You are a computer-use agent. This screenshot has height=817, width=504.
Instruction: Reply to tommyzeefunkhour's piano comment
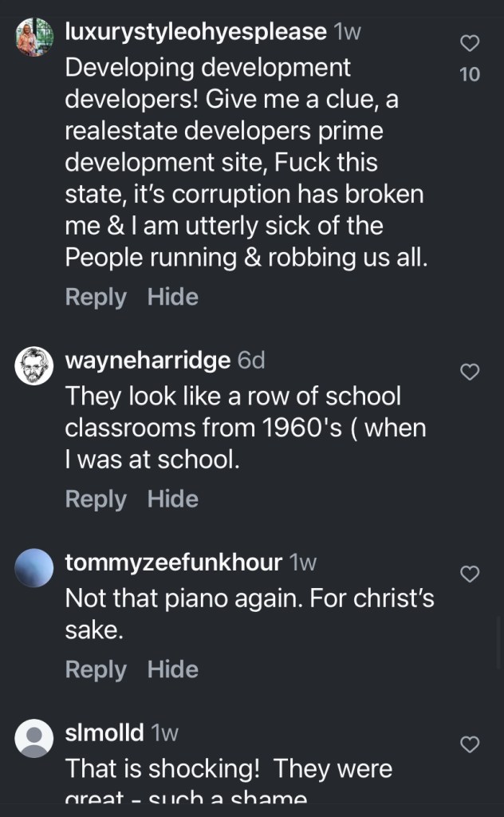point(96,669)
